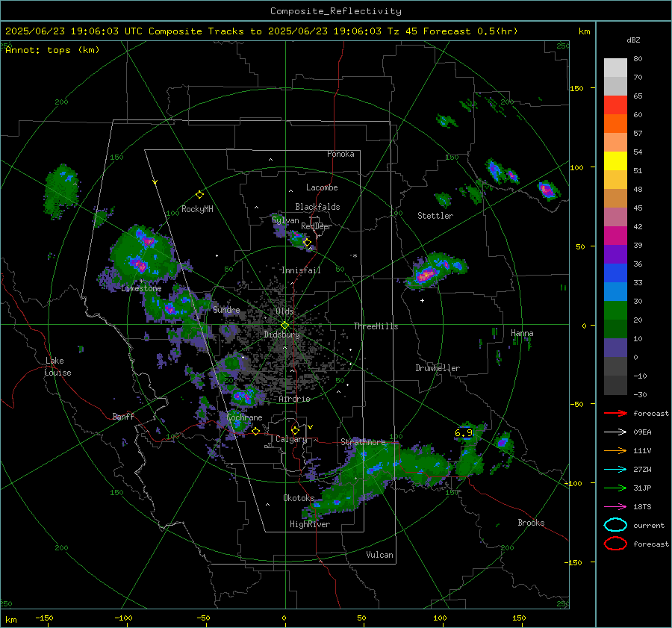Screen dimensions: 672x628
Task: Click the Blackfalds city label
Action: click(317, 207)
